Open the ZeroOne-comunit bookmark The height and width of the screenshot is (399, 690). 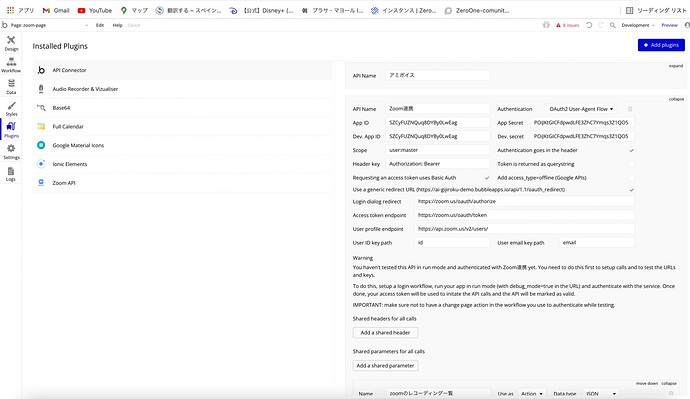(x=477, y=10)
